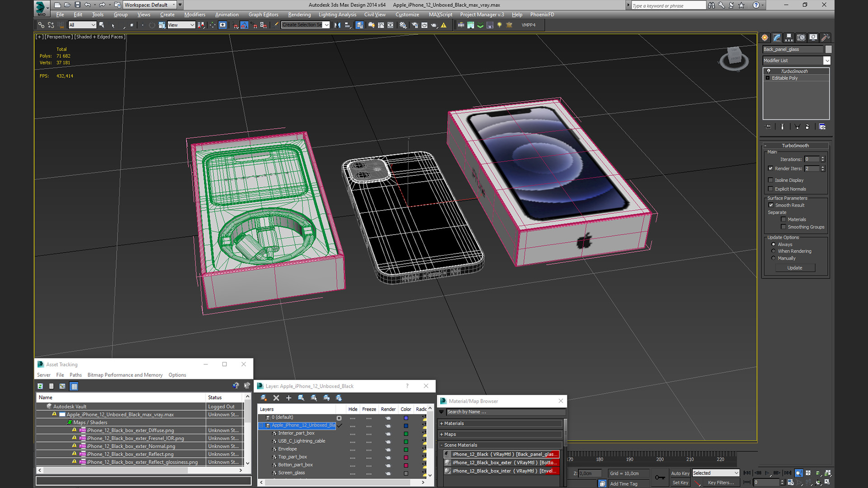Open the reference coordinate system View dropdown
868x488 pixels.
click(x=181, y=25)
